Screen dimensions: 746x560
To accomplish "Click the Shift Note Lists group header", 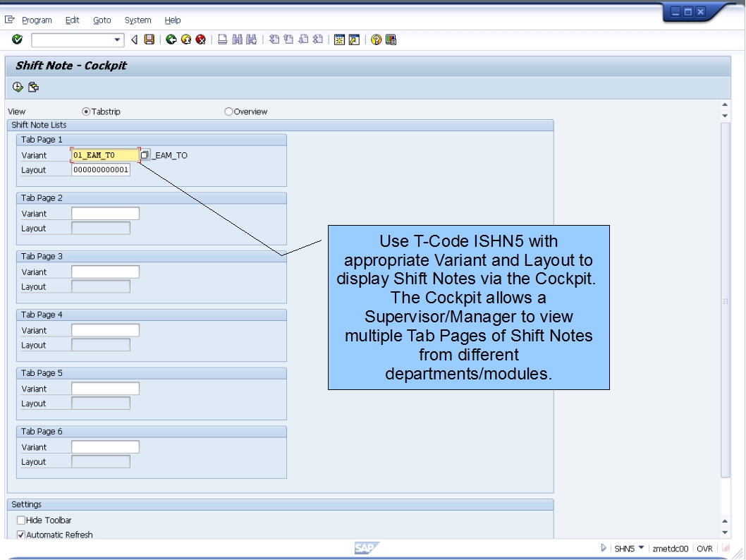I will [280, 125].
